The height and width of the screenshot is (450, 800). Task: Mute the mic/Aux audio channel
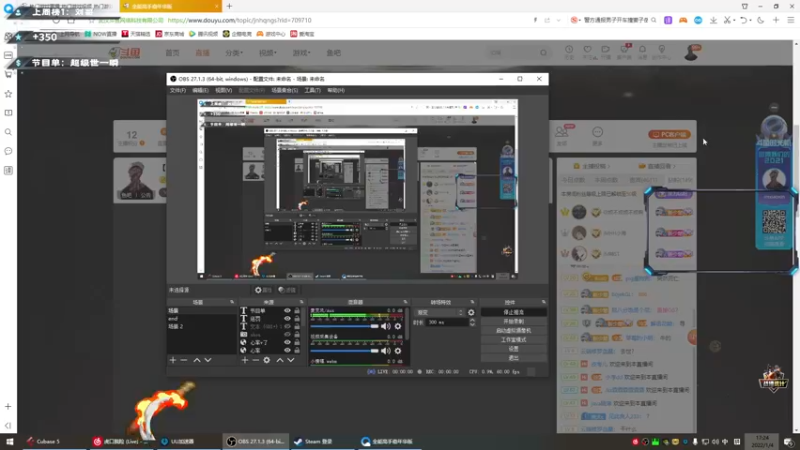386,326
